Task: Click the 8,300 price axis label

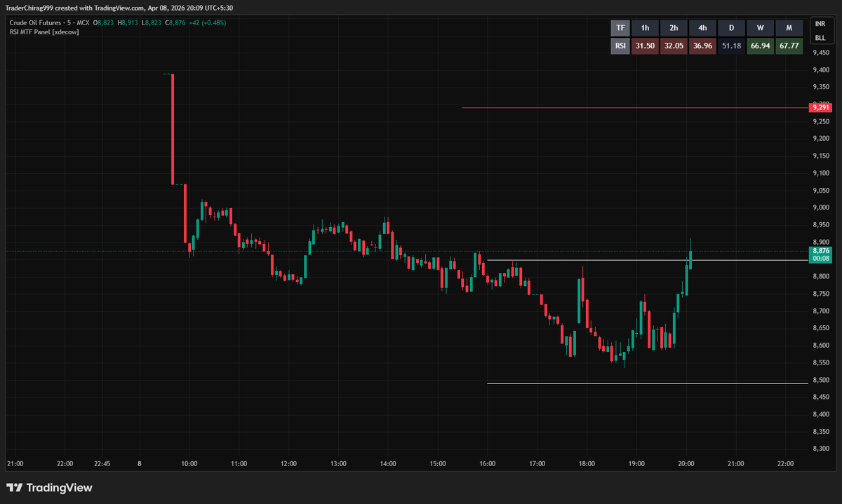Action: [821, 449]
